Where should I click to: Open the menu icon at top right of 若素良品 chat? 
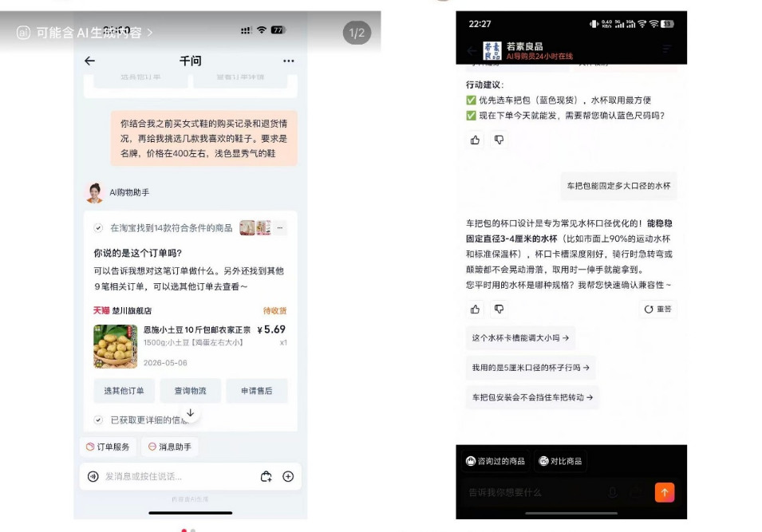pyautogui.click(x=667, y=49)
